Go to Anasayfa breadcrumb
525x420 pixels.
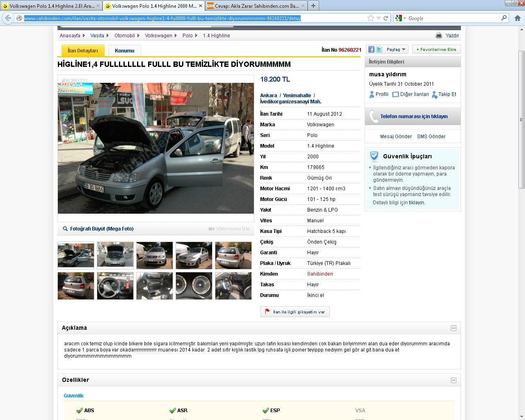tap(70, 36)
